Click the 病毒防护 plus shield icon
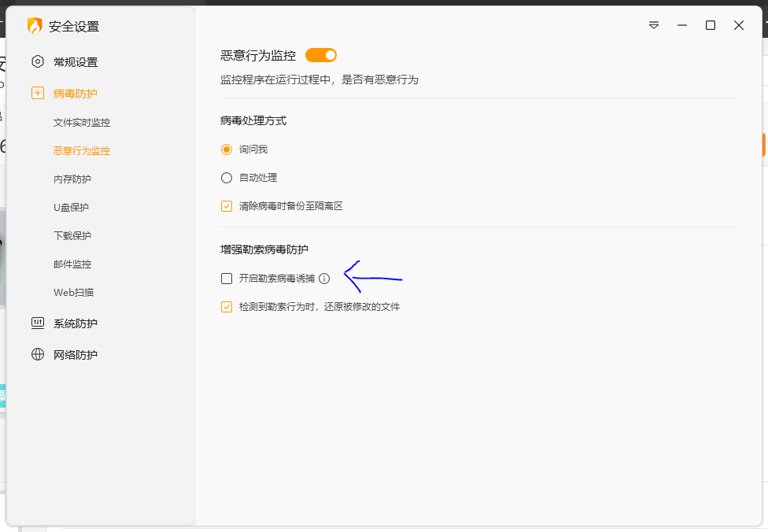Screen dimensions: 768x532 pyautogui.click(x=38, y=94)
